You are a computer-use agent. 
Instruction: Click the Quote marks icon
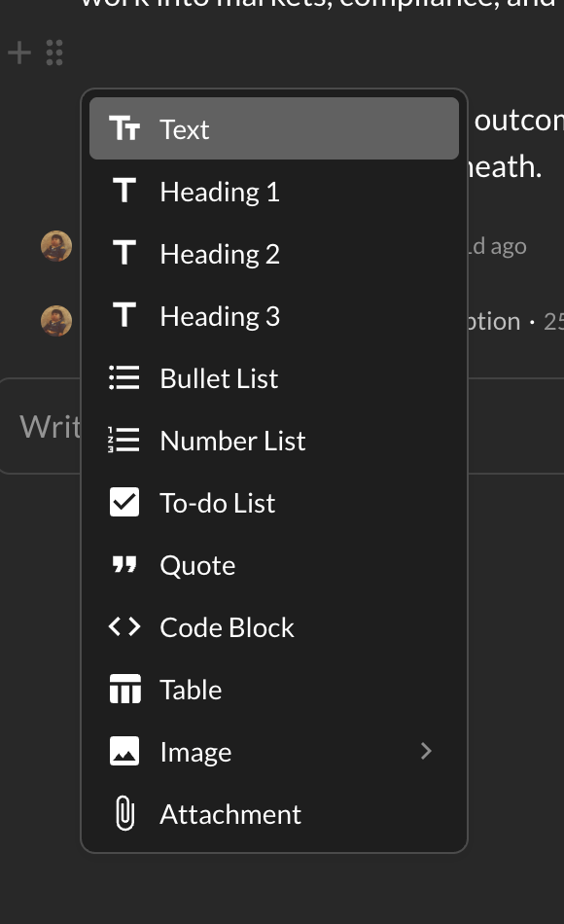pyautogui.click(x=124, y=564)
